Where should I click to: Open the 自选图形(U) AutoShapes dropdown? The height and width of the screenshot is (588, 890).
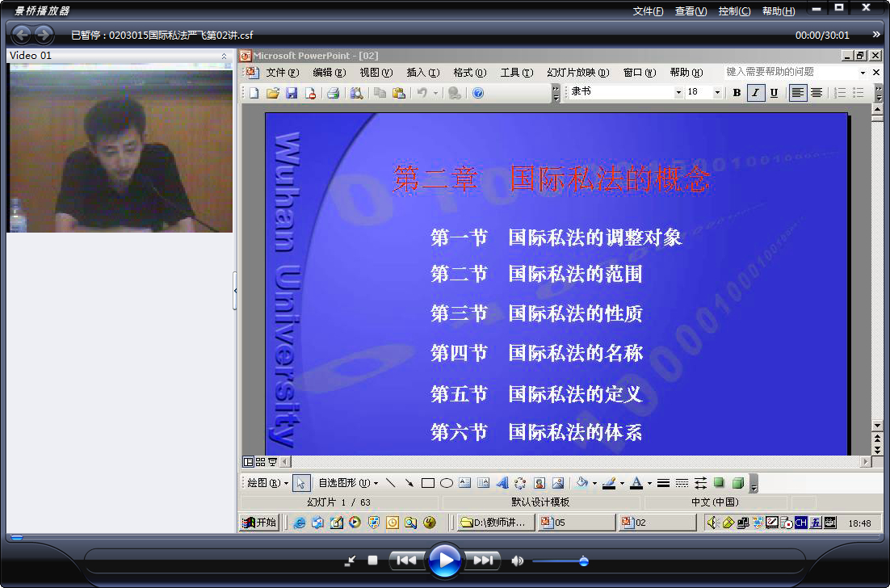(349, 483)
